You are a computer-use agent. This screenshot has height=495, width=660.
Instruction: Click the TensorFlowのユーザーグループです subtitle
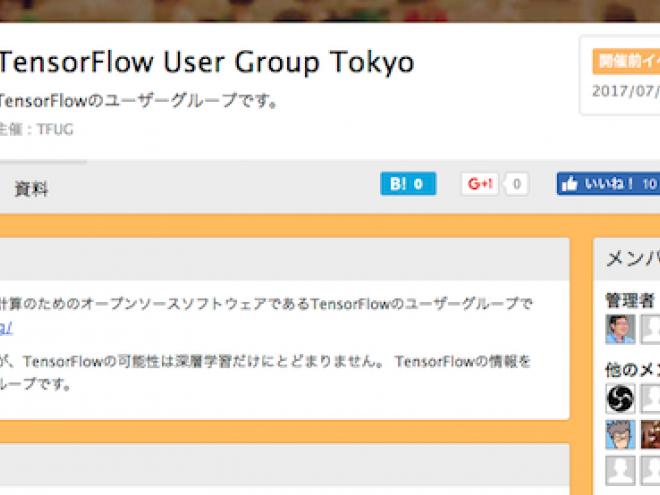(x=138, y=101)
